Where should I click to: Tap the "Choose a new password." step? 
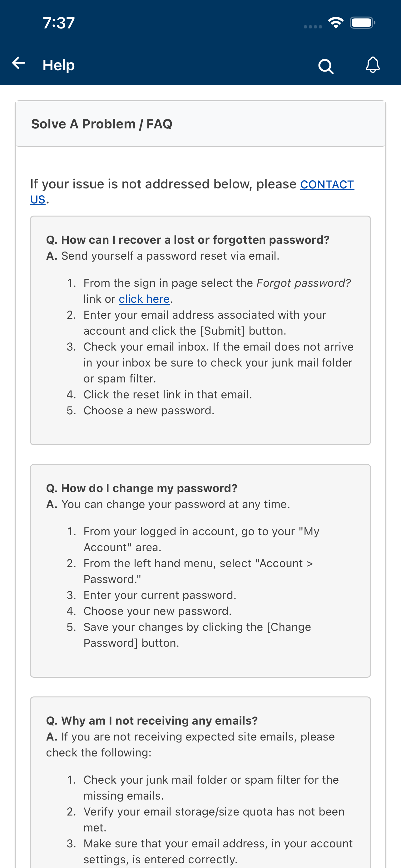tap(149, 411)
